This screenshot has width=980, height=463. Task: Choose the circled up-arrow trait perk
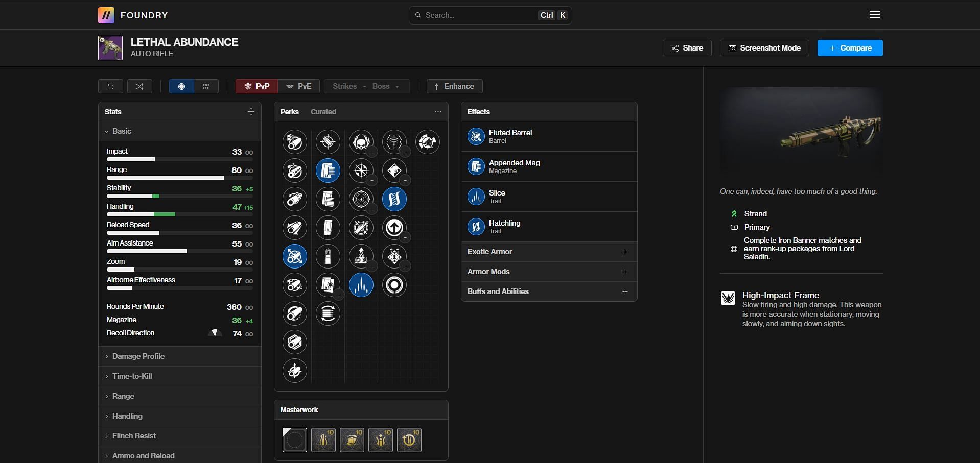click(x=394, y=228)
